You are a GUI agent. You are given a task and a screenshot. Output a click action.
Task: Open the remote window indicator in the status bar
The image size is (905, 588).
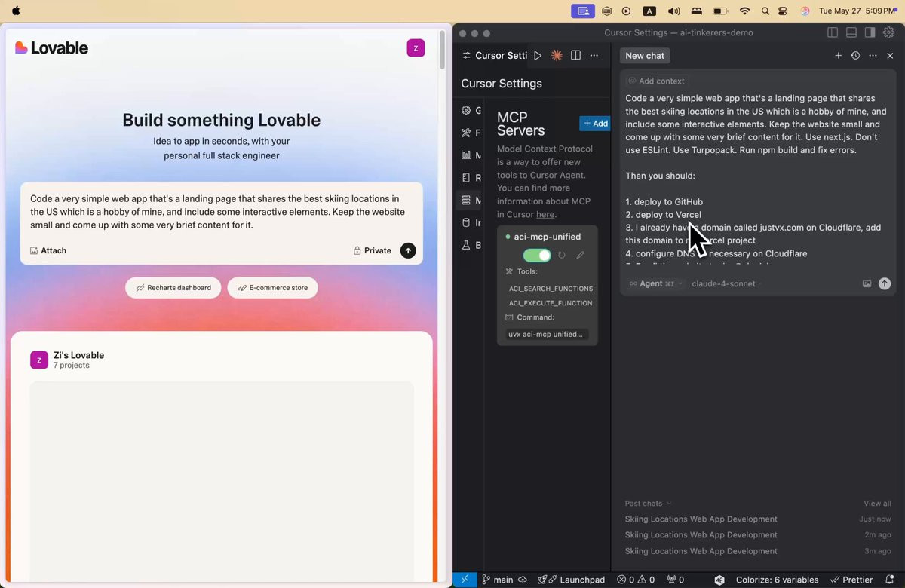465,580
